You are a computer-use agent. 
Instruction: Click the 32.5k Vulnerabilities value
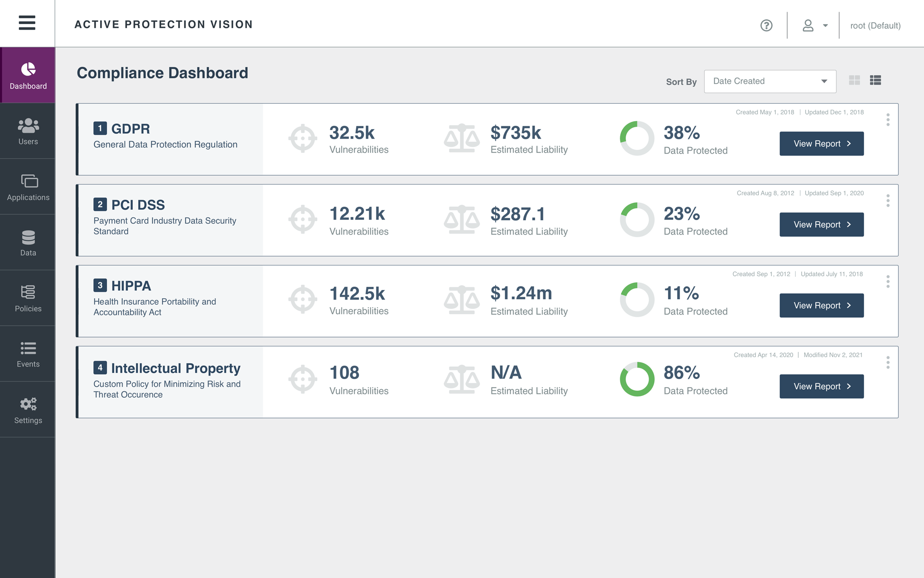[352, 132]
